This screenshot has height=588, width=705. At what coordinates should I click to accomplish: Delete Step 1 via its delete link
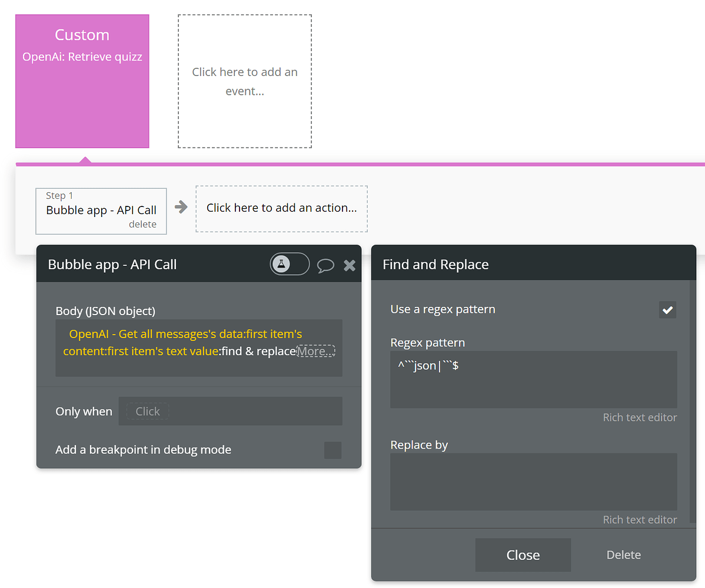(142, 224)
